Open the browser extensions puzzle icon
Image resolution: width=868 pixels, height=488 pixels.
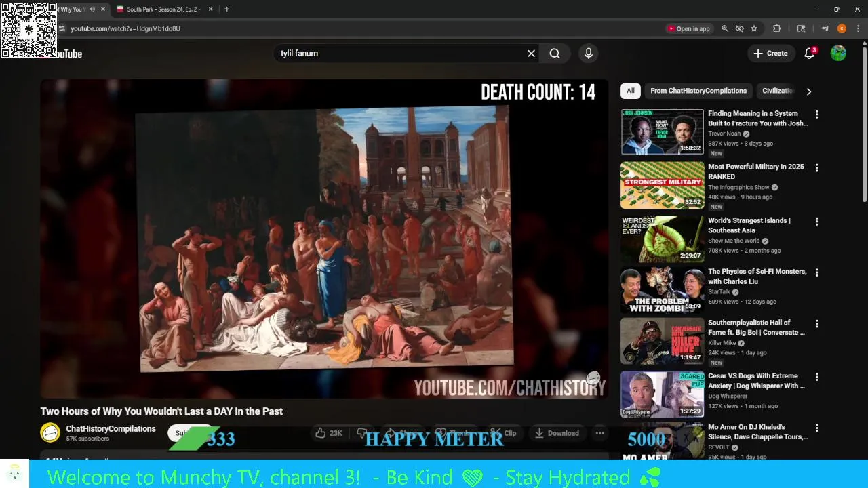tap(777, 28)
